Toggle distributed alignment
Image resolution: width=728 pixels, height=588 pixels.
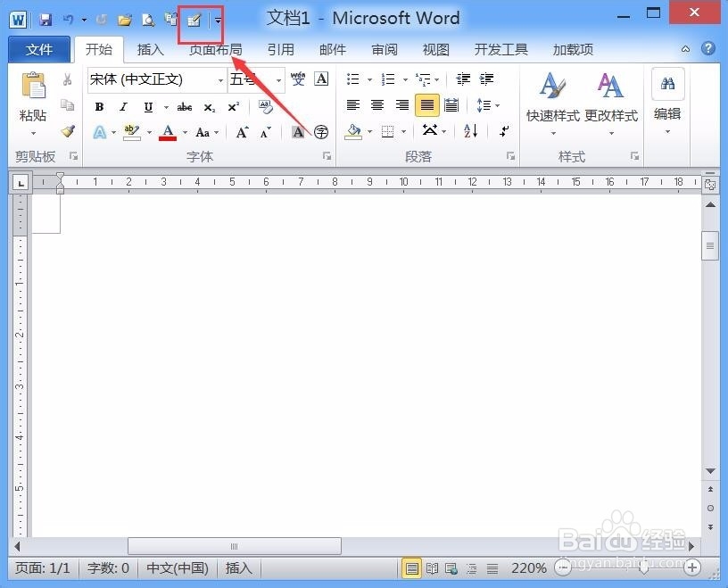click(x=451, y=105)
